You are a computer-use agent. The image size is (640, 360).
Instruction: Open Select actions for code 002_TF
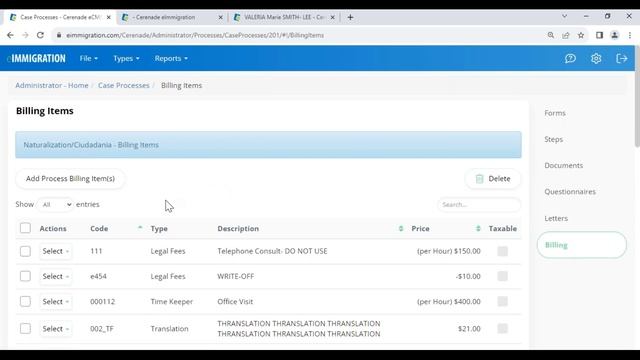coord(56,329)
